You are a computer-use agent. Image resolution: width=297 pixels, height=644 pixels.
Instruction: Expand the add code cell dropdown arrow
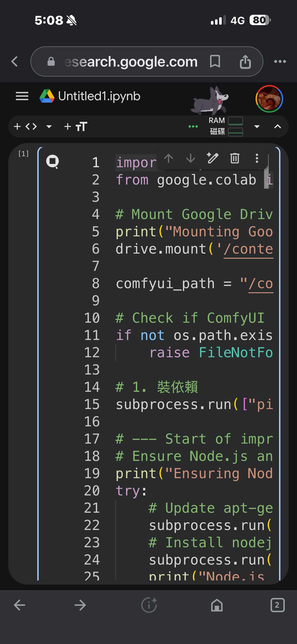click(x=49, y=126)
